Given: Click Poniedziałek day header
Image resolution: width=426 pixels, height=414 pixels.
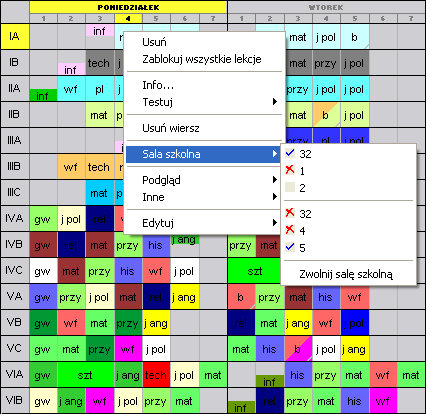Looking at the screenshot, I should [x=128, y=7].
